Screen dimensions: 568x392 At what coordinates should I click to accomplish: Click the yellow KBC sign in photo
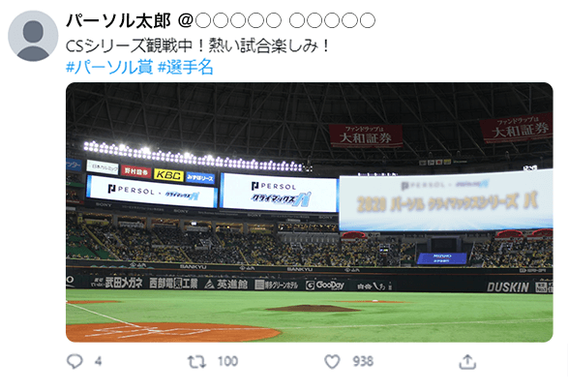pyautogui.click(x=168, y=175)
